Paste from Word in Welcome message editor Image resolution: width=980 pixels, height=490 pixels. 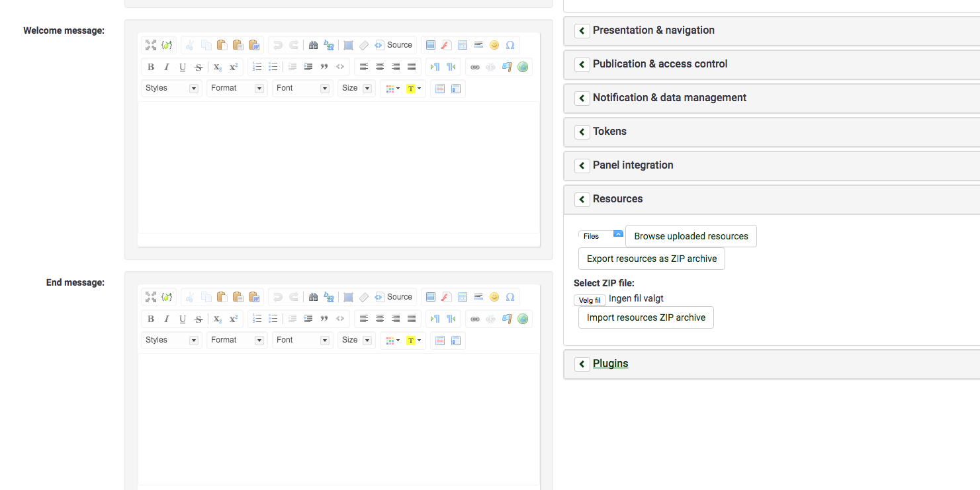(253, 45)
